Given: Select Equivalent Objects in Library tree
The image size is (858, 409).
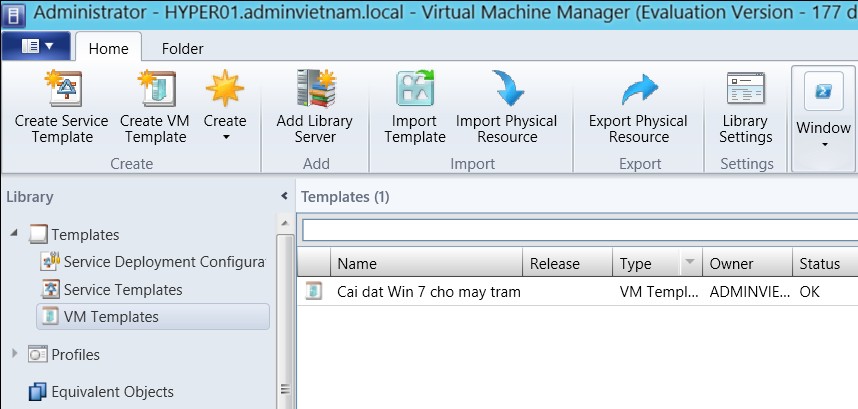Looking at the screenshot, I should (112, 392).
